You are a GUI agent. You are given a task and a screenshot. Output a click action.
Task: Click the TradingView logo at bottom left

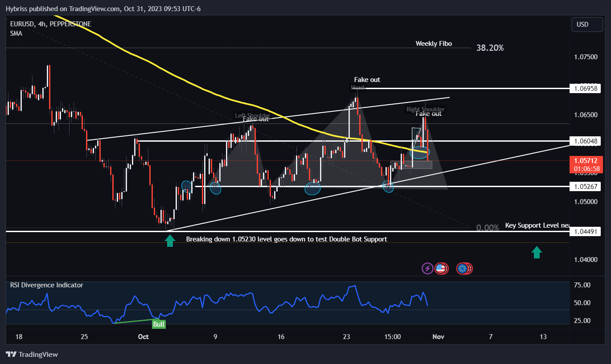click(32, 355)
